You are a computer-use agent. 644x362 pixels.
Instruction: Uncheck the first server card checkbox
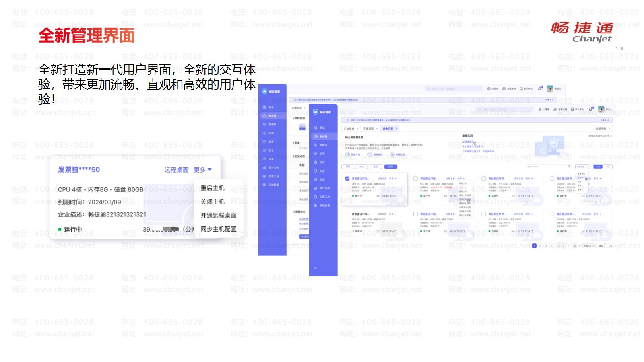point(347,179)
